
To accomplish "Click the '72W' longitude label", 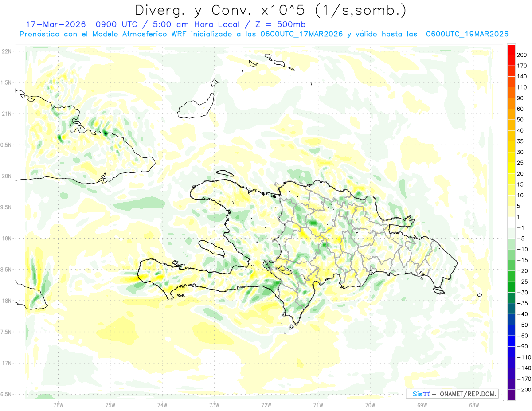I will [x=266, y=405].
